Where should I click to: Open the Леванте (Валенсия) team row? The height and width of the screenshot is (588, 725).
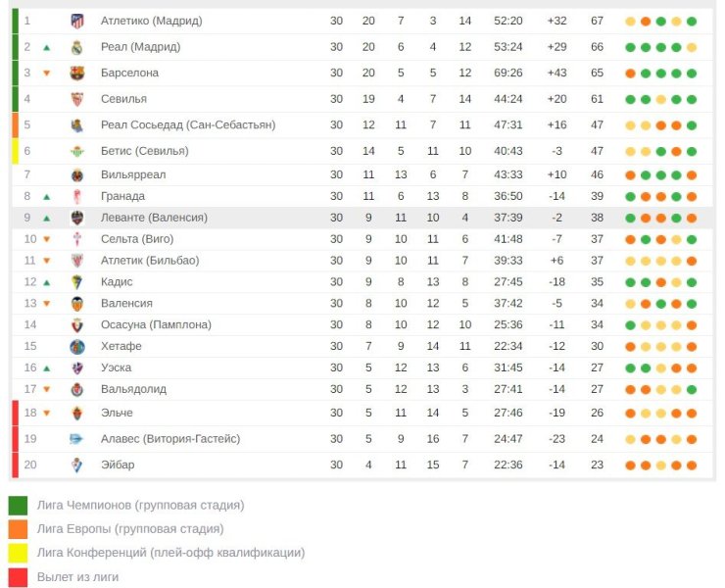click(362, 218)
